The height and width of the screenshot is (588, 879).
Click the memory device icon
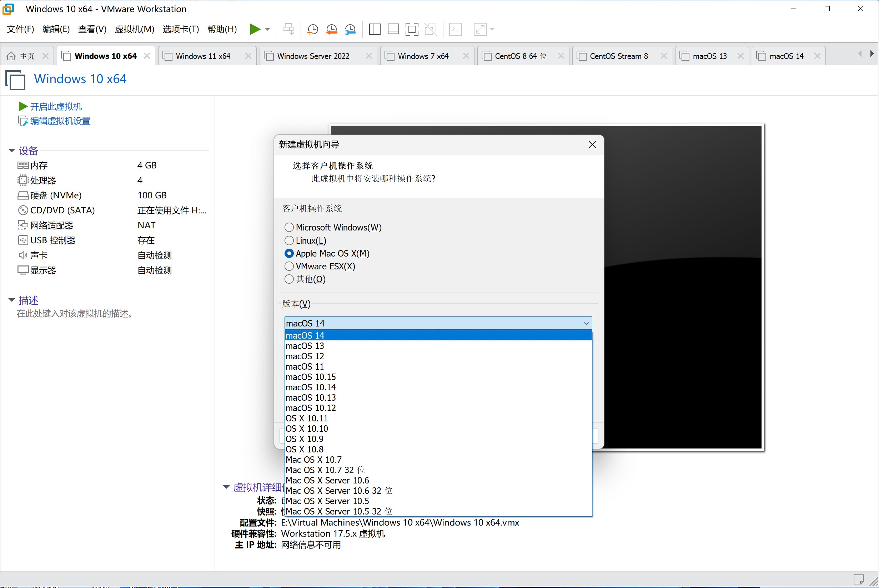click(23, 166)
